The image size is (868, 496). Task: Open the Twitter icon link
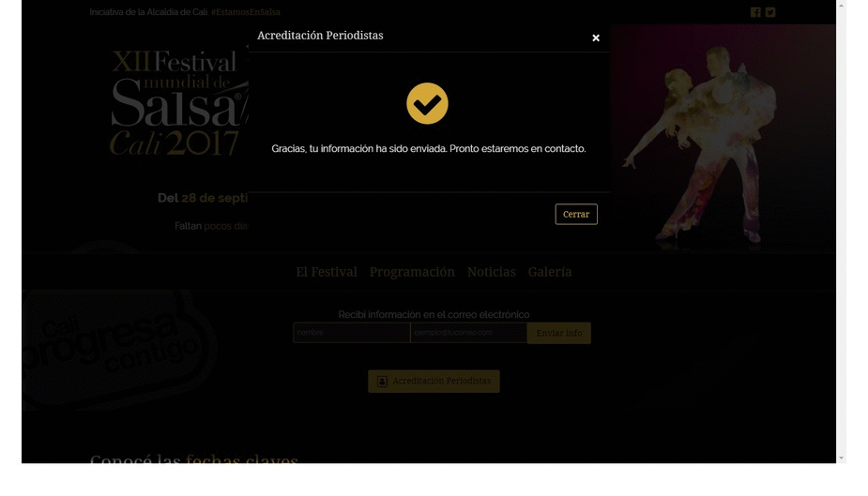click(770, 12)
